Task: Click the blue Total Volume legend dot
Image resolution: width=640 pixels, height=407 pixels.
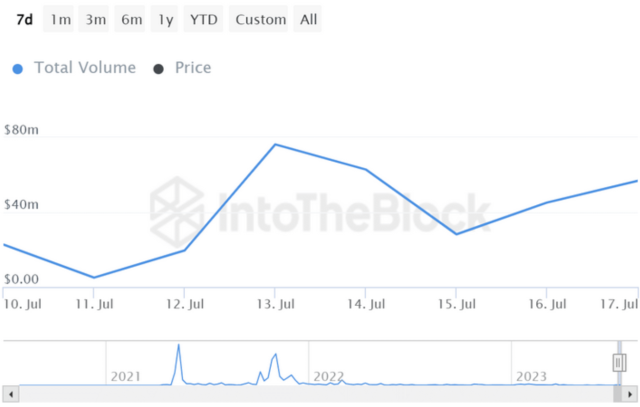Action: [18, 69]
